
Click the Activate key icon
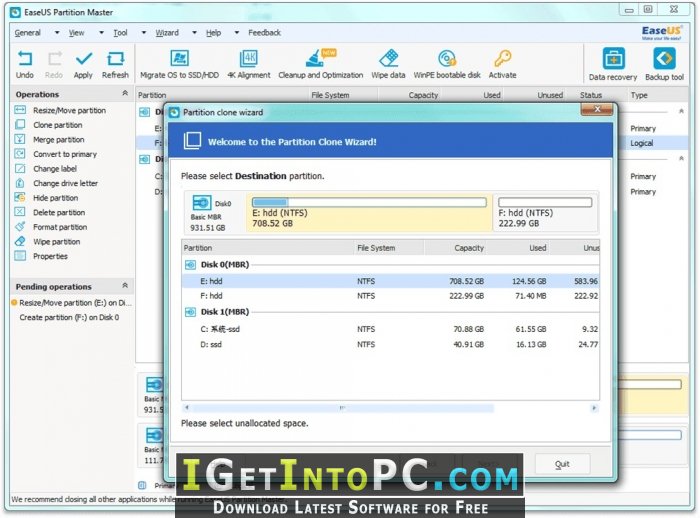coord(503,58)
